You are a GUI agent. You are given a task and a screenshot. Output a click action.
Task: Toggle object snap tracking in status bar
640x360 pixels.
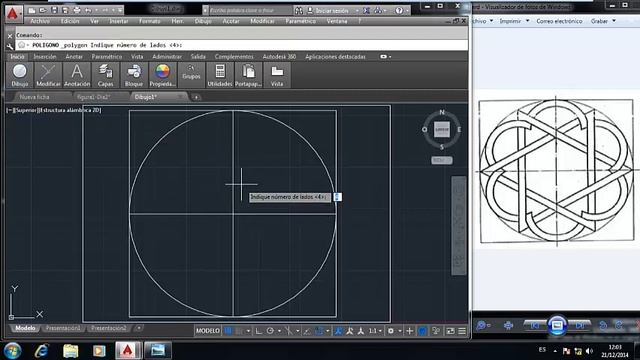click(x=307, y=331)
